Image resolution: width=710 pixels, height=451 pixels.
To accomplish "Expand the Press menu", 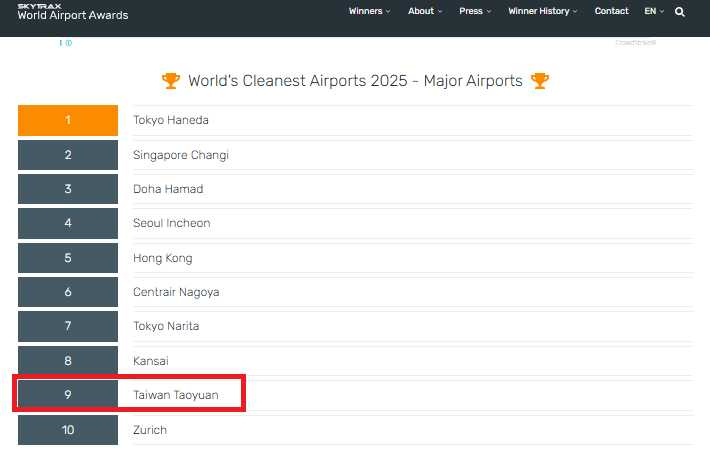I will coord(475,11).
